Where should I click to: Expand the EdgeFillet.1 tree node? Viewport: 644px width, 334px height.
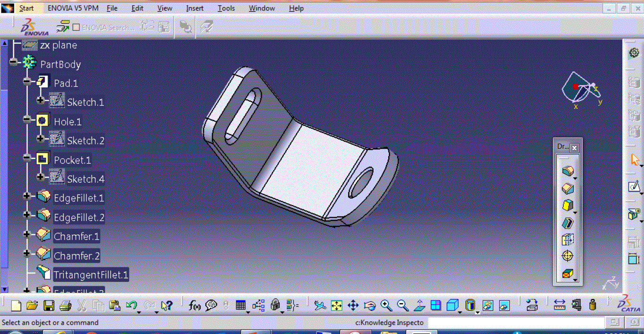click(27, 196)
